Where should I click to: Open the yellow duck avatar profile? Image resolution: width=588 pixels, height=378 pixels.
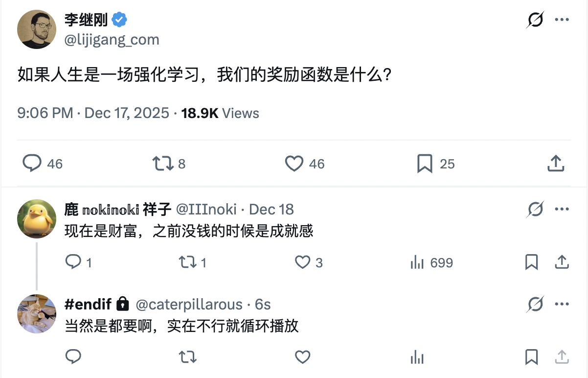coord(37,219)
